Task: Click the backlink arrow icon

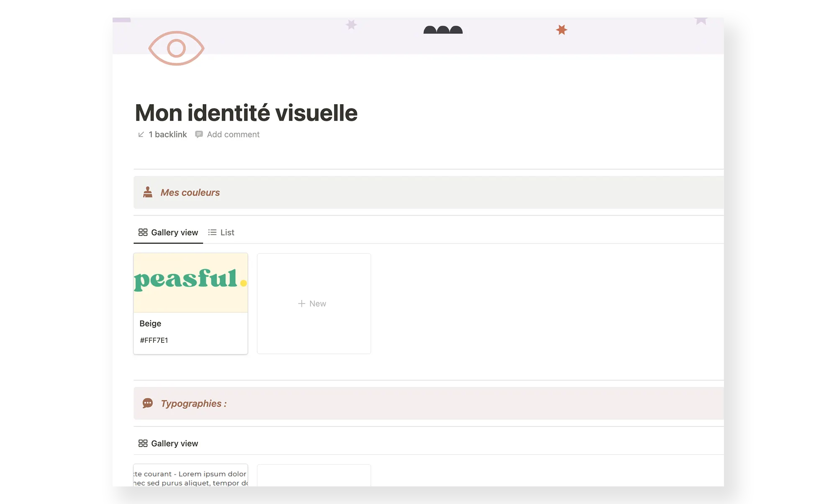Action: coord(141,134)
